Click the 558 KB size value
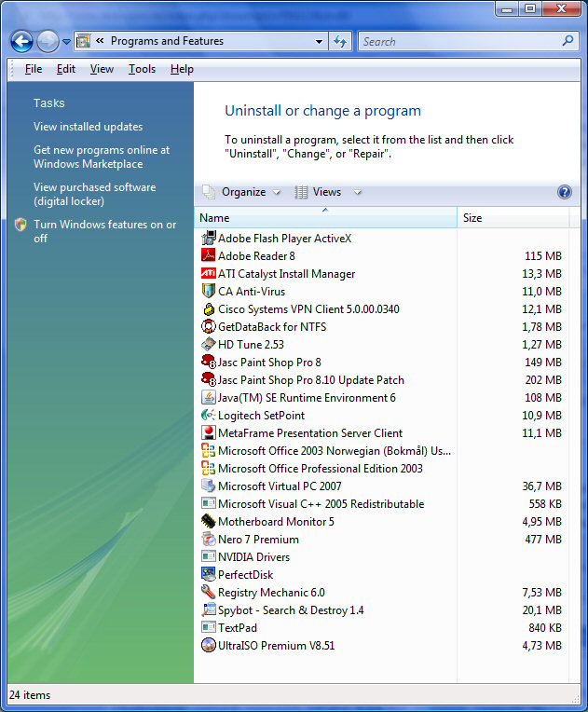 pyautogui.click(x=545, y=504)
